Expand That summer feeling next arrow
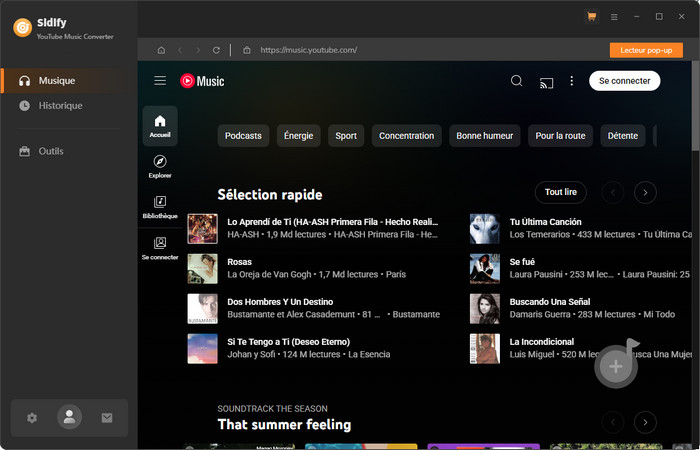 (646, 422)
